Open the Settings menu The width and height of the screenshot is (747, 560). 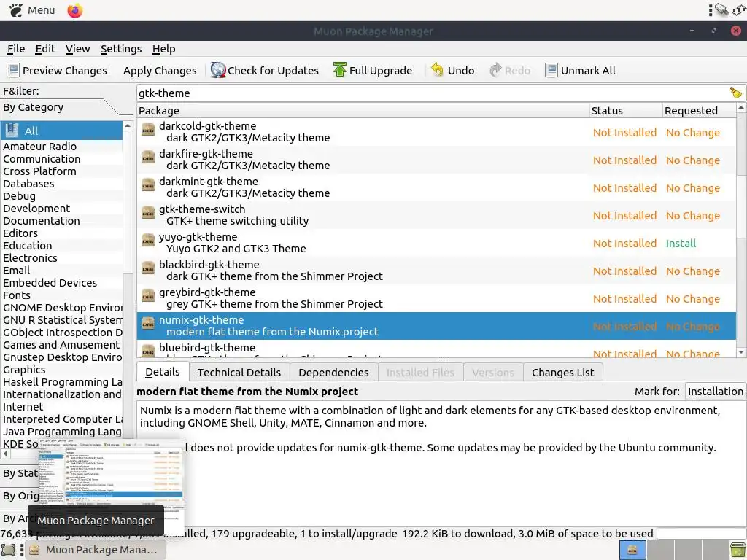121,49
